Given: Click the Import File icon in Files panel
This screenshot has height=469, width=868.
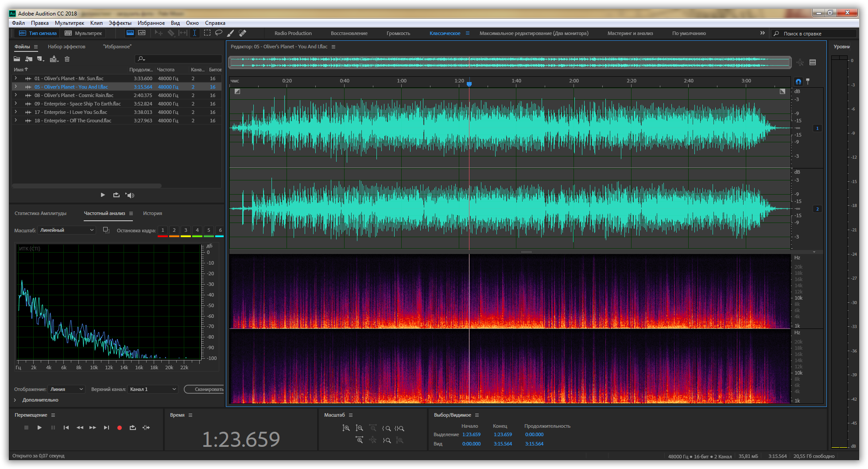Looking at the screenshot, I should [29, 59].
